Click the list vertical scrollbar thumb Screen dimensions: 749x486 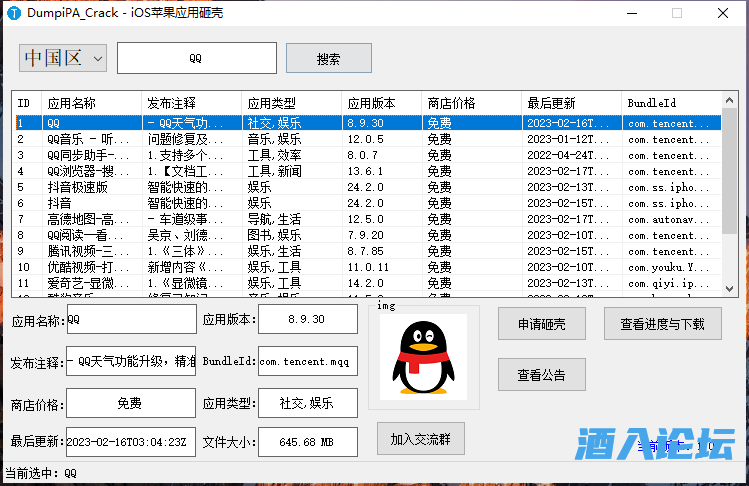point(729,171)
